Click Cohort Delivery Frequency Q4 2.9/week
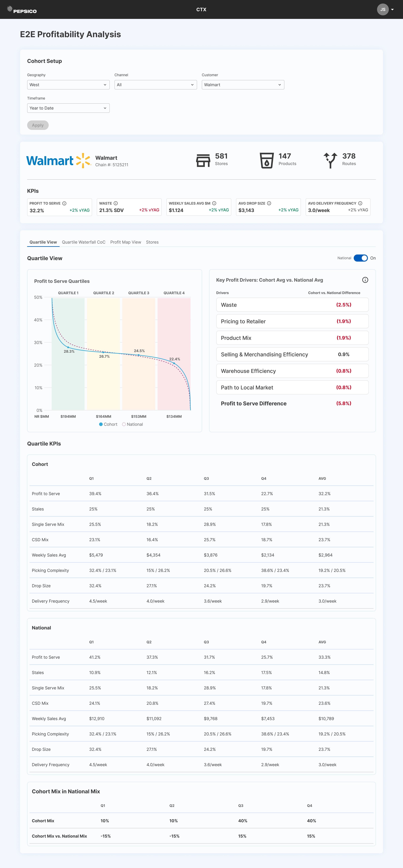This screenshot has height=868, width=403. [x=270, y=601]
